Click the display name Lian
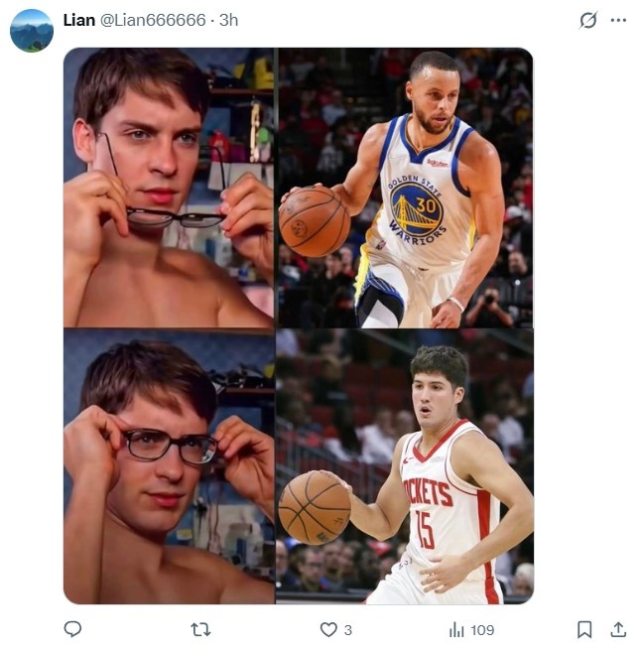This screenshot has height=652, width=644. click(78, 20)
